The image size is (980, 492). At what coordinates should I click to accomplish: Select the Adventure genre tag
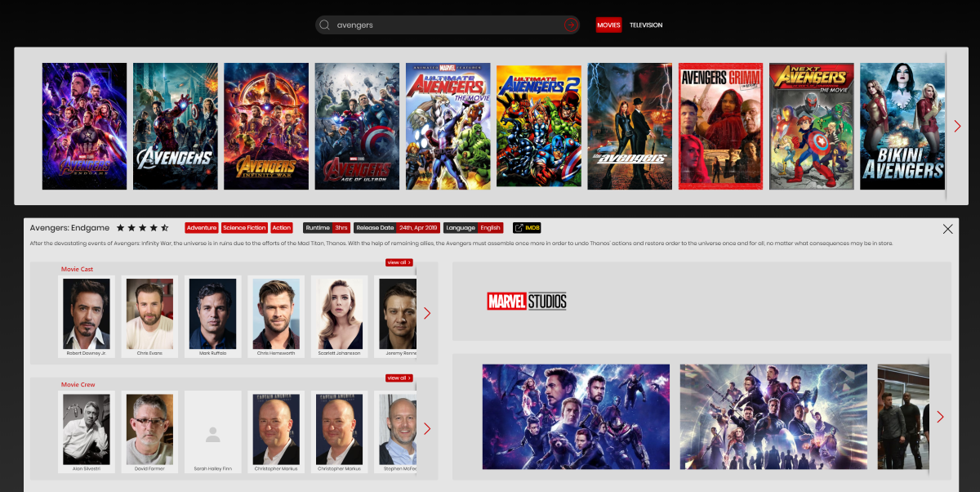click(202, 228)
